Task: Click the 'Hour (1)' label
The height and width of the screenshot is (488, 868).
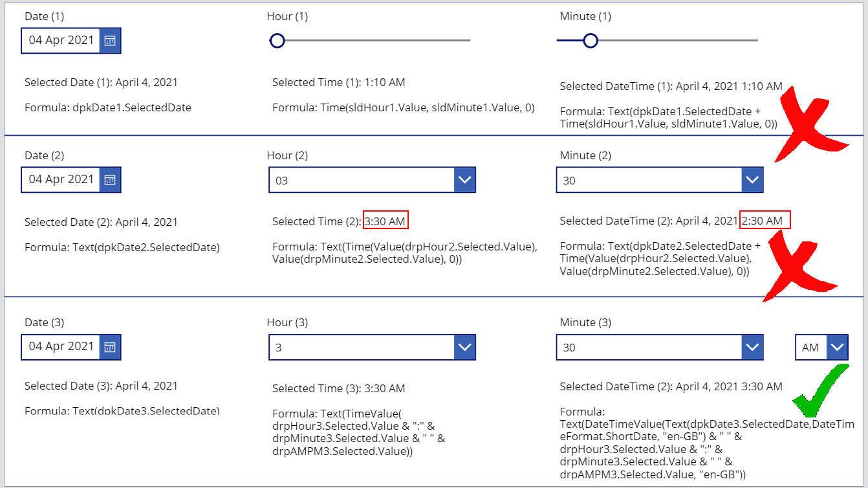Action: click(287, 16)
